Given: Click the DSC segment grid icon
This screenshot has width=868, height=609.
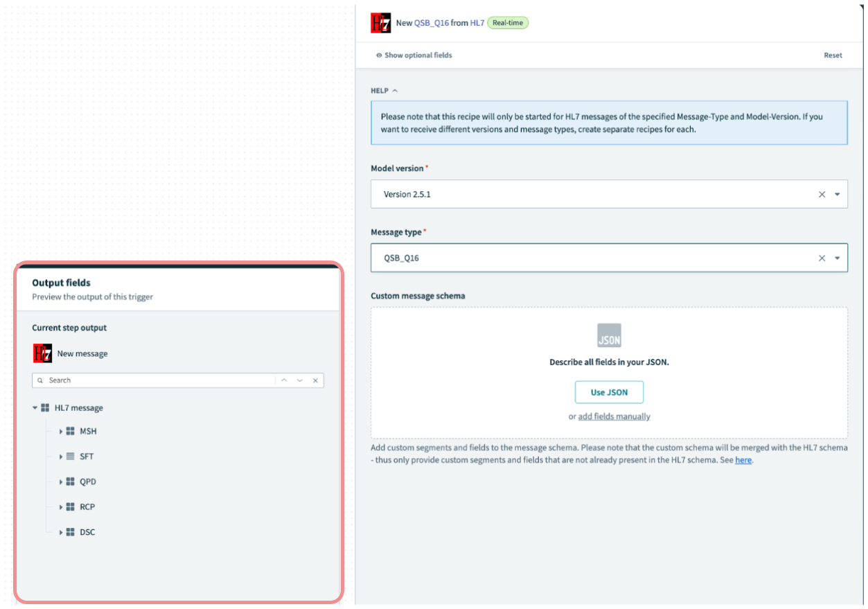Looking at the screenshot, I should (x=72, y=531).
